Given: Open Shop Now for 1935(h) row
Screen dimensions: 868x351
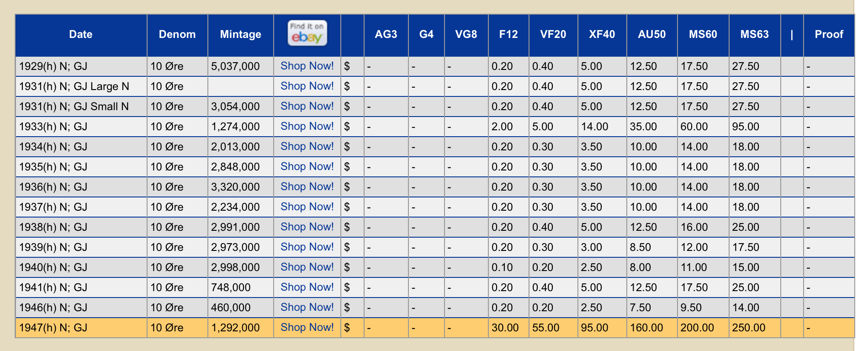Looking at the screenshot, I should click(x=307, y=166).
